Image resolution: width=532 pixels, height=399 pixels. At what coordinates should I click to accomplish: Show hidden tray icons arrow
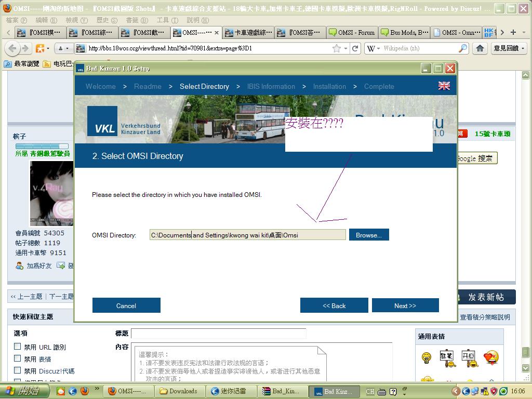(456, 392)
